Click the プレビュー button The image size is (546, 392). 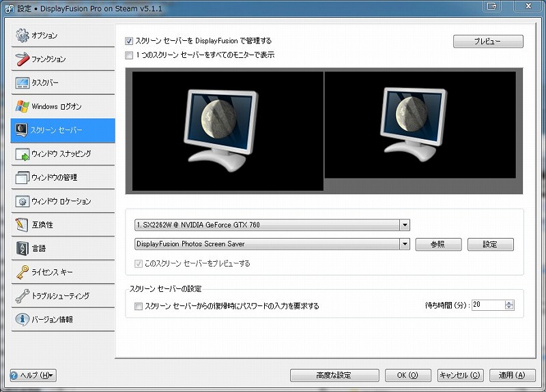(x=488, y=42)
